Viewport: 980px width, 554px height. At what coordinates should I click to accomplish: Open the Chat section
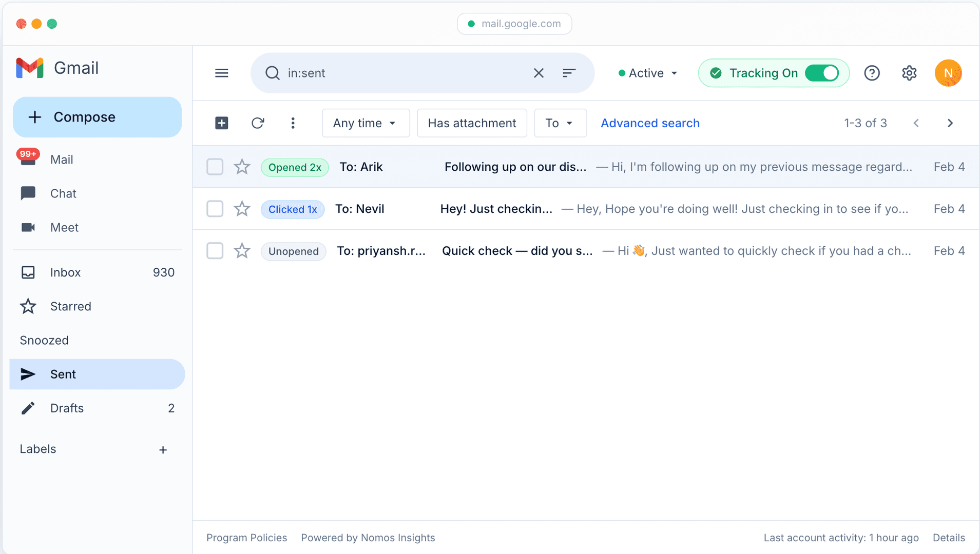pyautogui.click(x=63, y=193)
